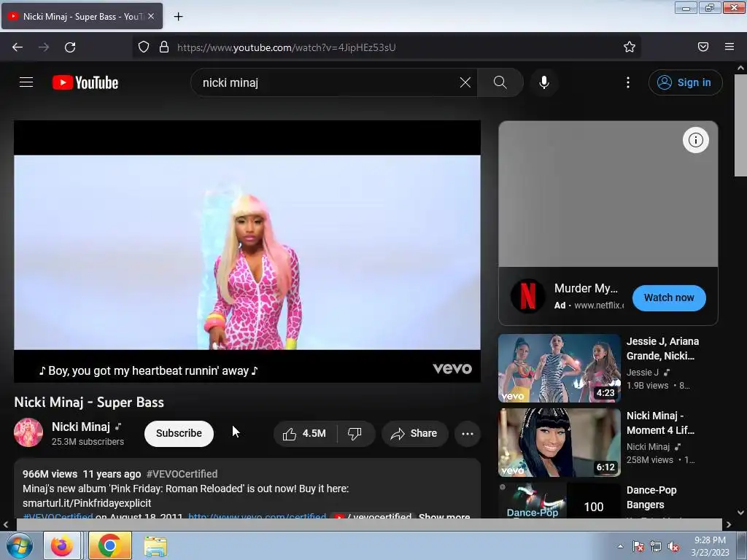Open the tracking protection shield icon
This screenshot has width=747, height=560.
(x=144, y=47)
